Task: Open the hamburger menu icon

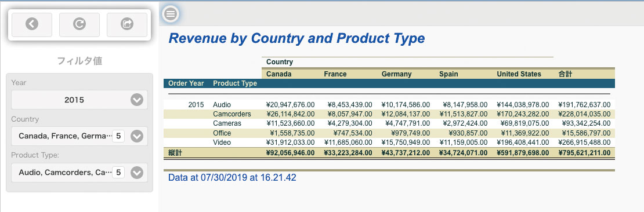Action: pyautogui.click(x=171, y=14)
